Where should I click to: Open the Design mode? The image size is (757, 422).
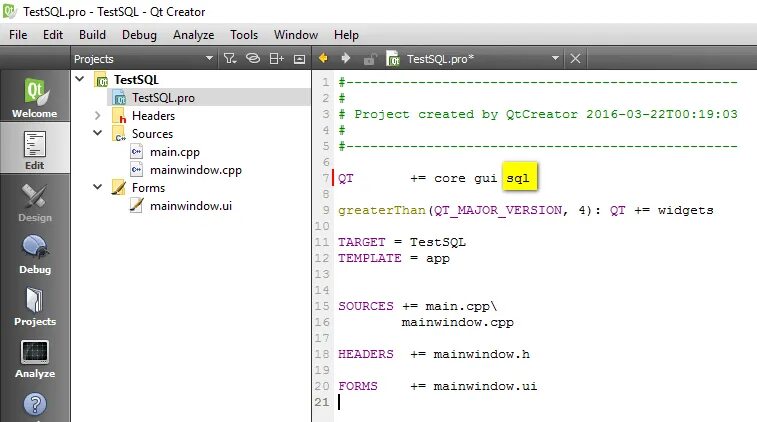pos(35,202)
